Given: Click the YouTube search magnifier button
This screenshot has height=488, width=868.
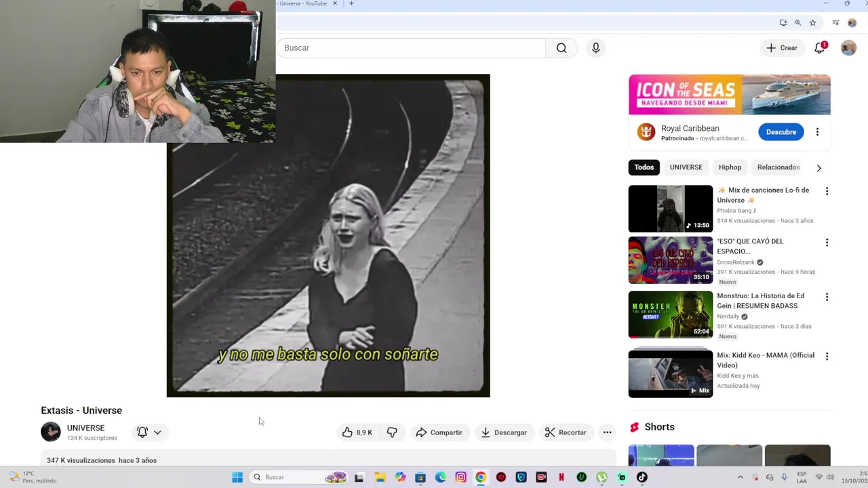Looking at the screenshot, I should tap(561, 48).
